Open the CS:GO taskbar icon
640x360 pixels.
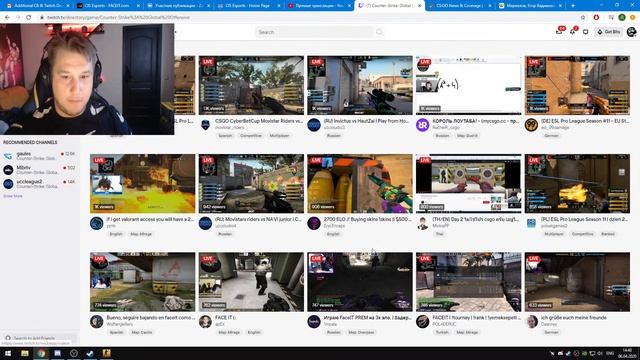click(x=106, y=353)
